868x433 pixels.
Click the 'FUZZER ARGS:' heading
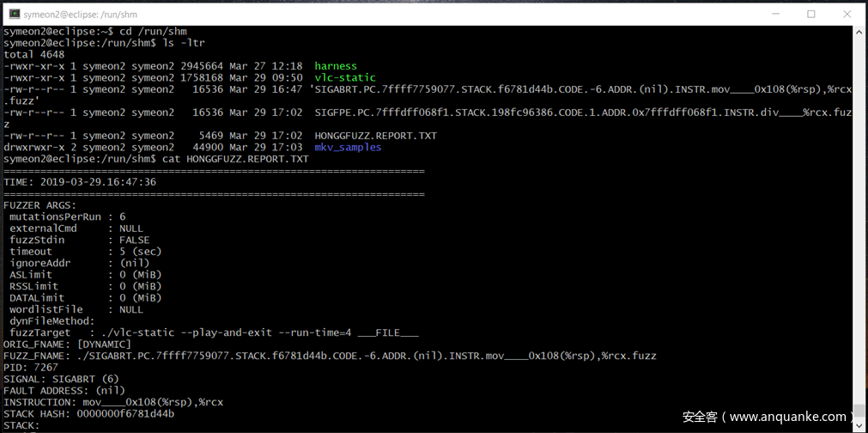click(39, 204)
